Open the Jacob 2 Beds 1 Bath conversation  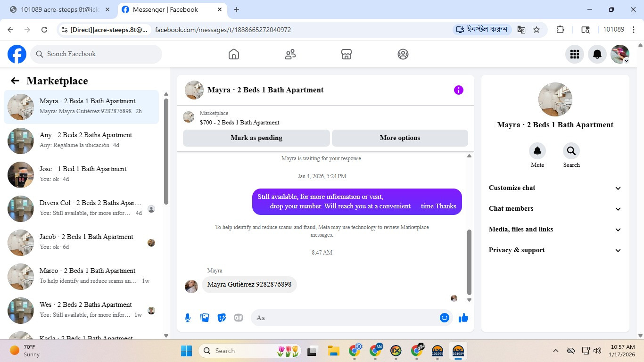(82, 243)
